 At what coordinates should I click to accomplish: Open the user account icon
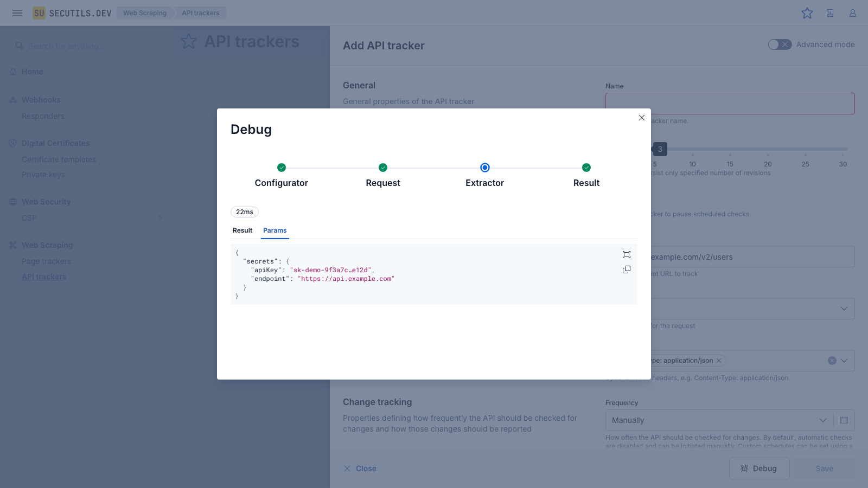(x=853, y=13)
